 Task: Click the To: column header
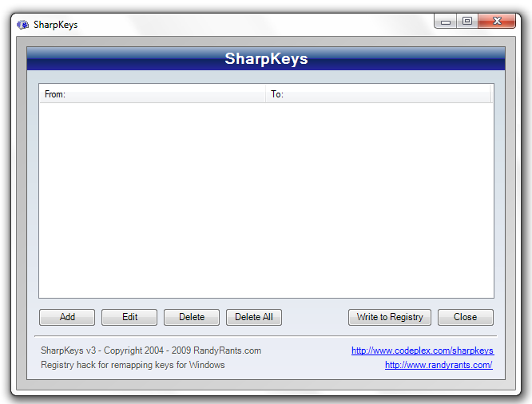pos(378,94)
